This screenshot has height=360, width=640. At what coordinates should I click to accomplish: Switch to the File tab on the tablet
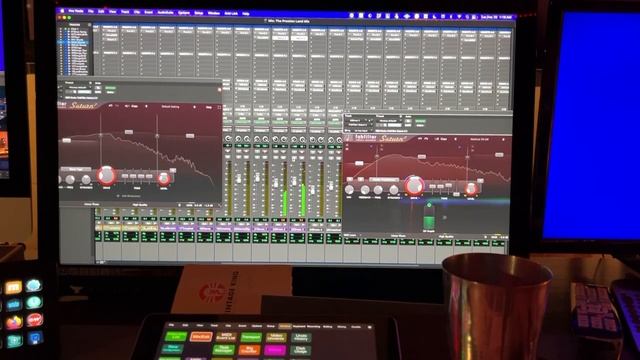(x=172, y=325)
